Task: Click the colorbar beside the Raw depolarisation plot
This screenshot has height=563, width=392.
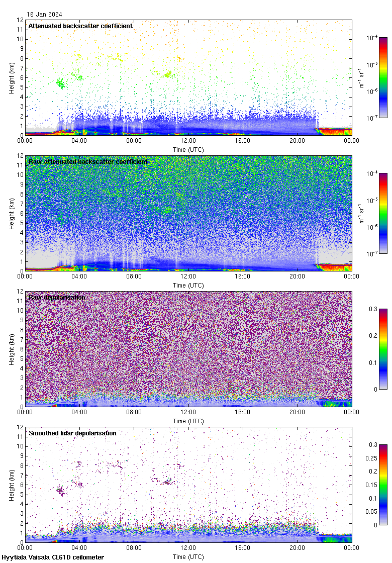Action: [x=383, y=349]
